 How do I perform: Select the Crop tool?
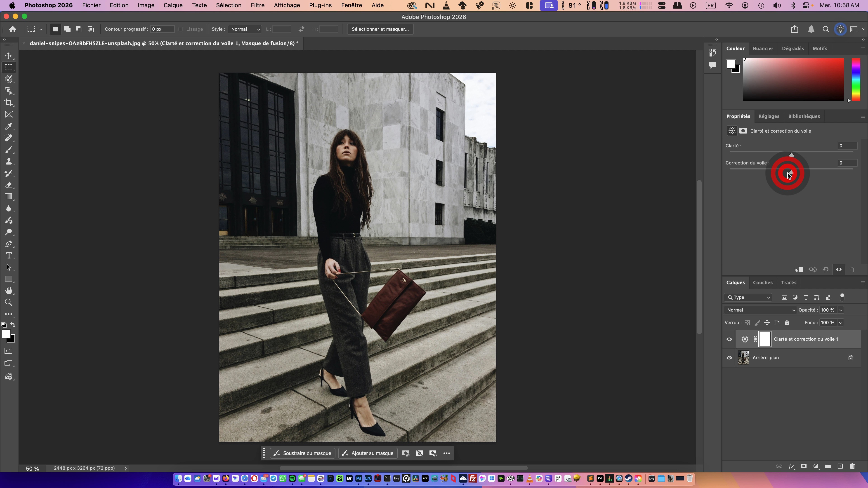point(9,103)
